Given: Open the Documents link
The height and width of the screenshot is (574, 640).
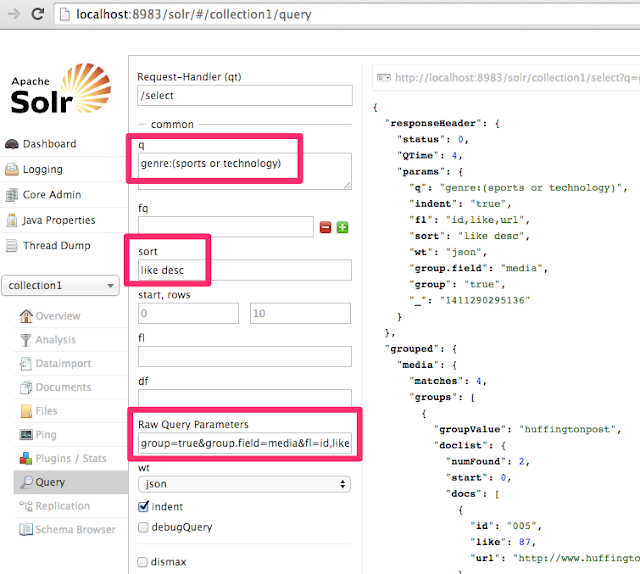Looking at the screenshot, I should (63, 387).
